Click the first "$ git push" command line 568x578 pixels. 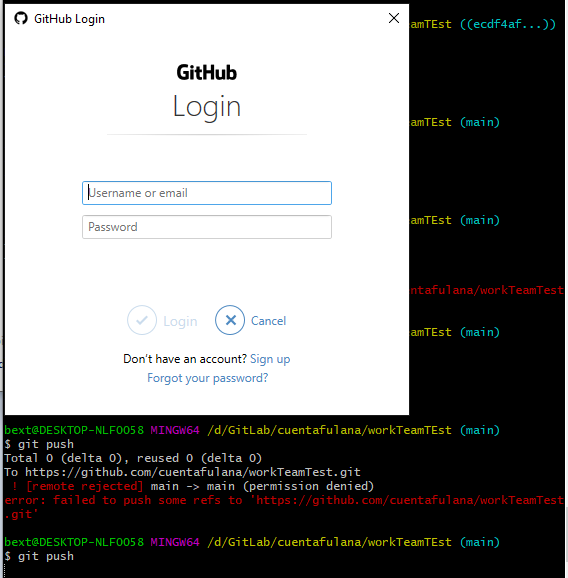[x=39, y=444]
